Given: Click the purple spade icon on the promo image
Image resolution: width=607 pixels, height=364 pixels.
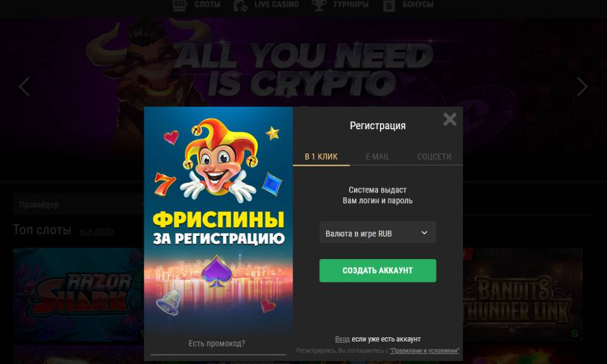Looking at the screenshot, I should pyautogui.click(x=217, y=272).
